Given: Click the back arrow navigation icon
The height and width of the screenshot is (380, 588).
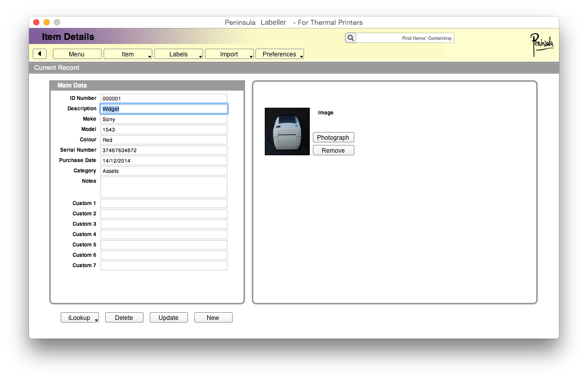Looking at the screenshot, I should click(x=40, y=54).
